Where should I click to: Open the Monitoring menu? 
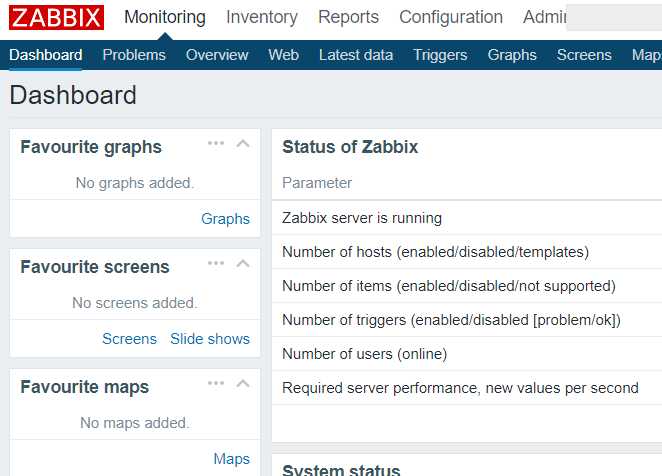pyautogui.click(x=165, y=17)
